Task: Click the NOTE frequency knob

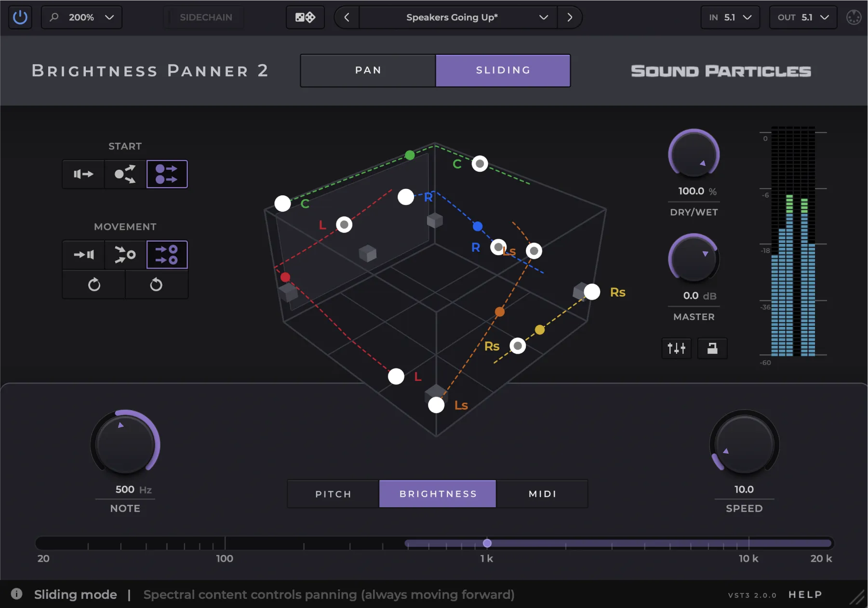Action: click(125, 444)
